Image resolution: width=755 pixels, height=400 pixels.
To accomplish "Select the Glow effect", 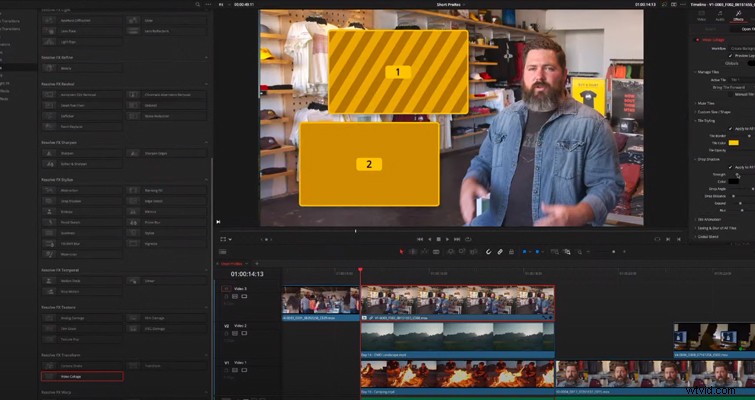I will point(167,20).
